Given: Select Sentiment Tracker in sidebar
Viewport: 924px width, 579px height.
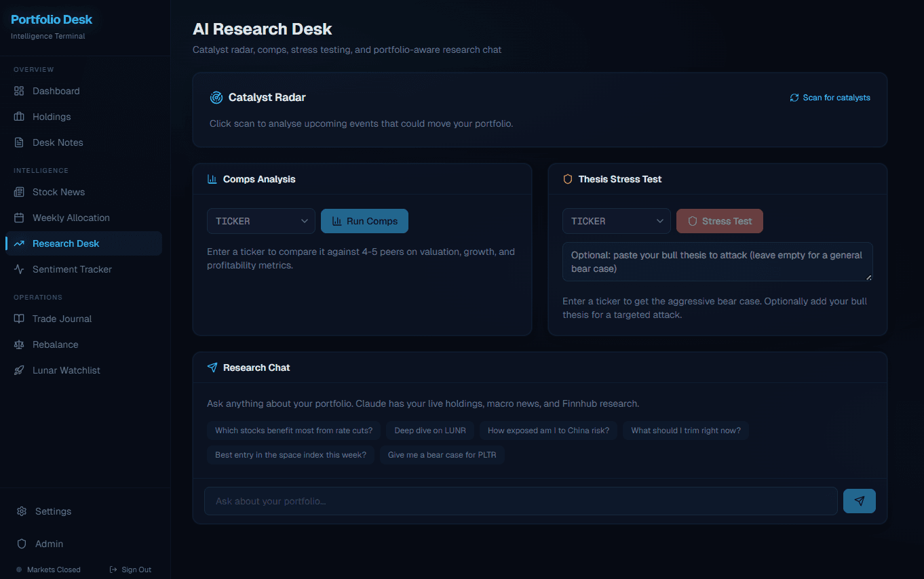Looking at the screenshot, I should [x=83, y=269].
